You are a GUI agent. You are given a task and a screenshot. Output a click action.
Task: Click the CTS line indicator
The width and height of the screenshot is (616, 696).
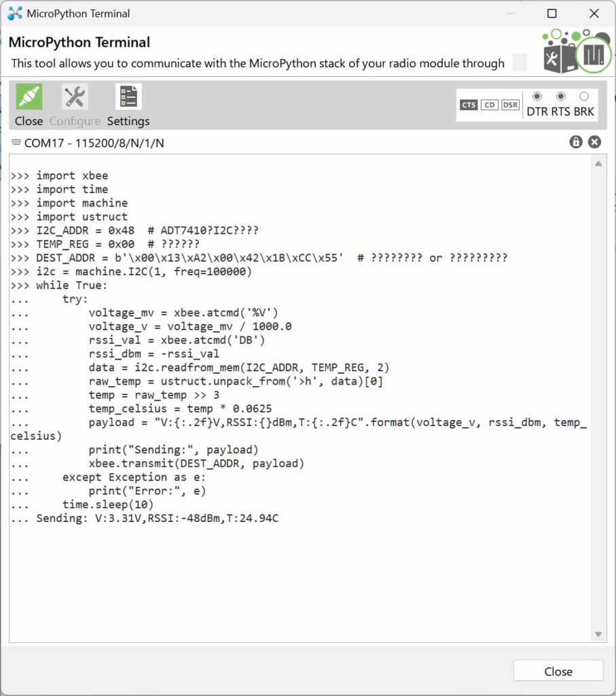pos(469,105)
